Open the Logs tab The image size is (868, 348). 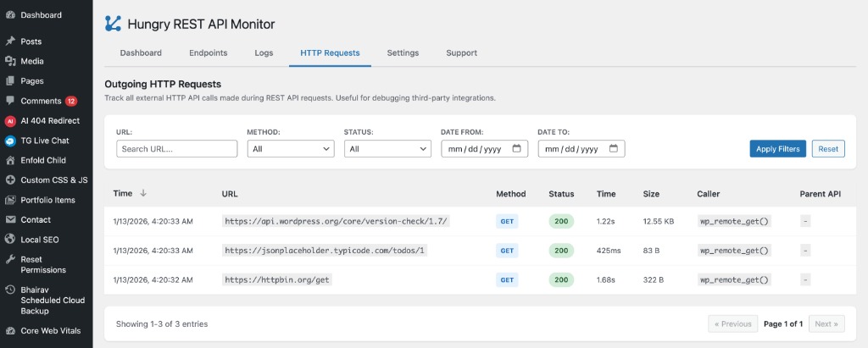click(264, 52)
